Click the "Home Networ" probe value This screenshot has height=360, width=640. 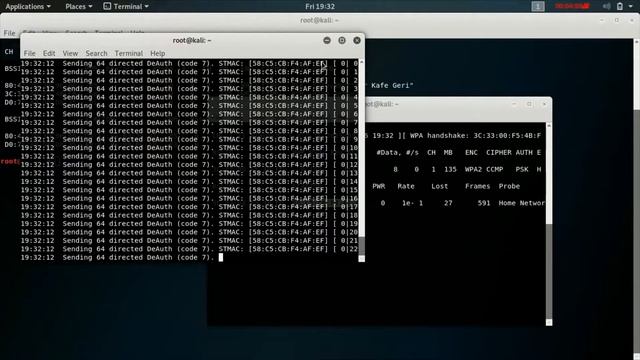(522, 203)
